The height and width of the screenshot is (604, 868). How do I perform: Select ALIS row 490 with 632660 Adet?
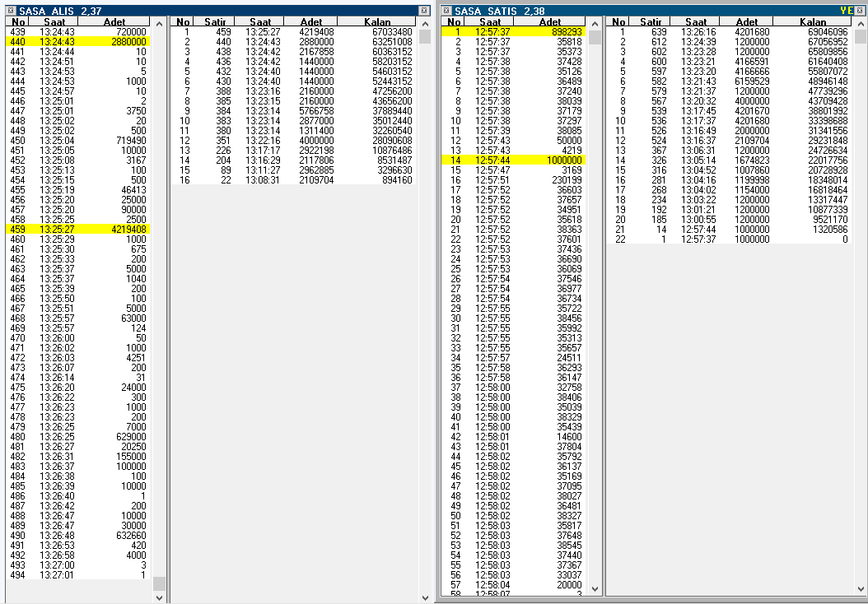78,535
